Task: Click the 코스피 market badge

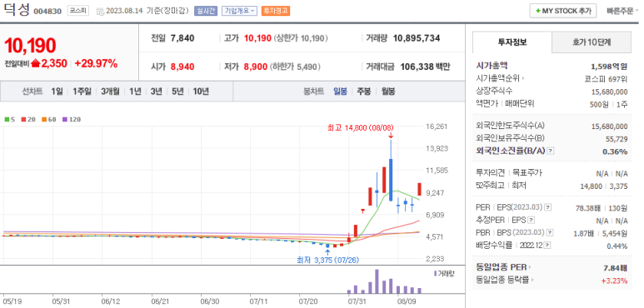Action: pyautogui.click(x=78, y=11)
